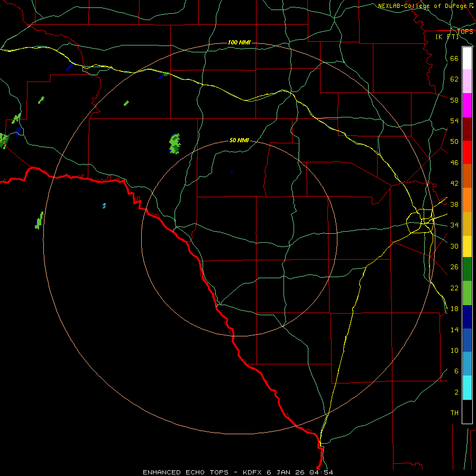
Task: Click the "04:54" time stamp
Action: point(321,472)
